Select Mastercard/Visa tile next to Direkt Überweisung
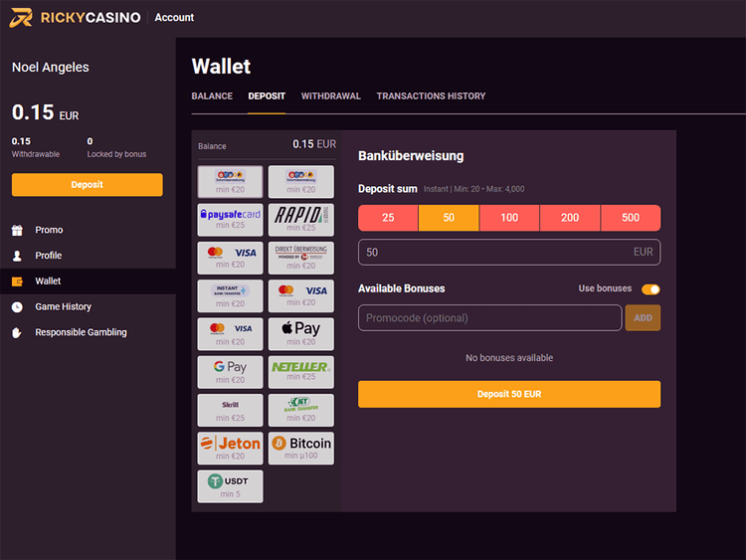Screen dimensions: 746x560 (x=231, y=258)
